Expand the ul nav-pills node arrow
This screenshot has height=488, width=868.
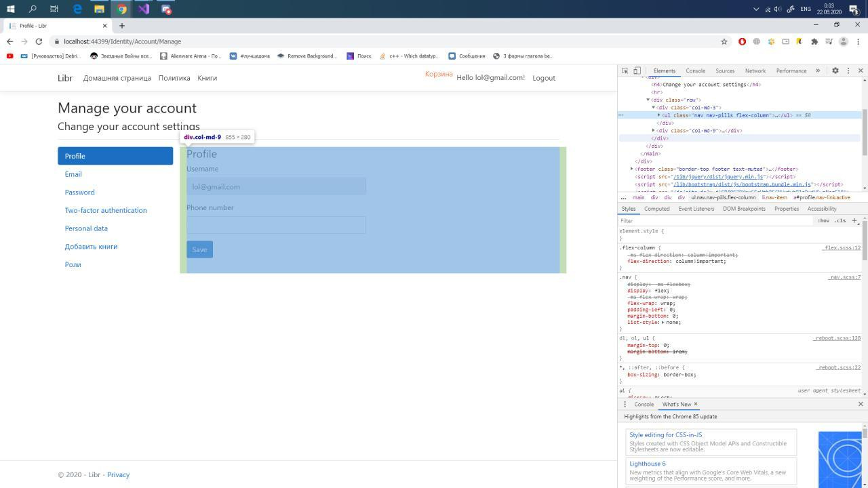point(659,115)
